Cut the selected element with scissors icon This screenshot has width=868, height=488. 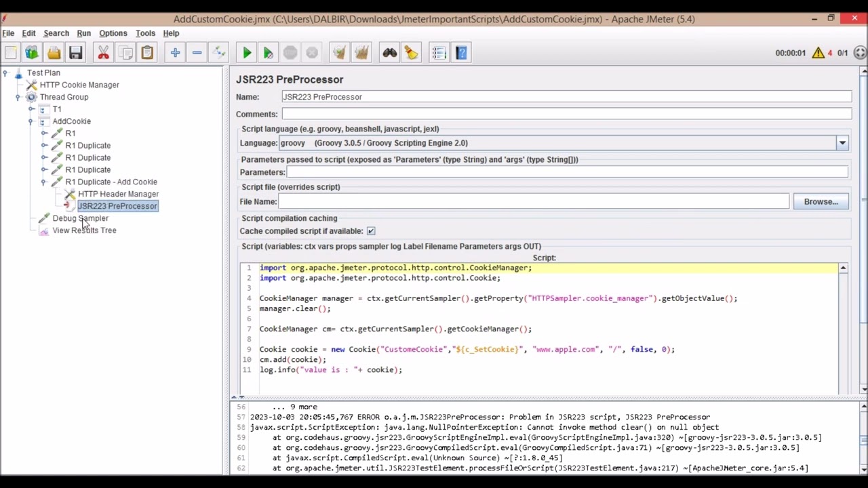click(103, 53)
